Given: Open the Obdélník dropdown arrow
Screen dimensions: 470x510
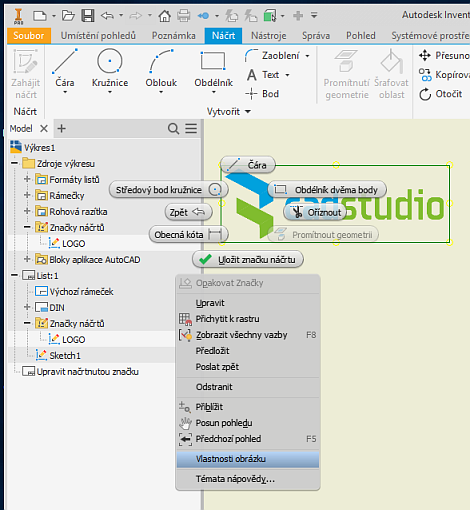Looking at the screenshot, I should tap(214, 92).
